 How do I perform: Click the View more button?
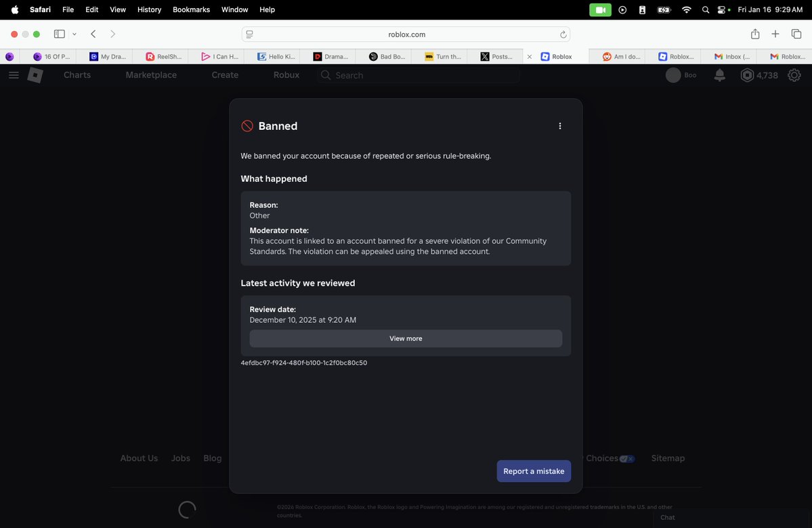(406, 338)
